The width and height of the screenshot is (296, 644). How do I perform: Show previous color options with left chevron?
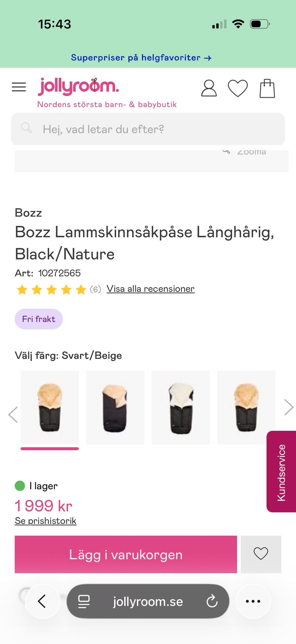pos(13,414)
